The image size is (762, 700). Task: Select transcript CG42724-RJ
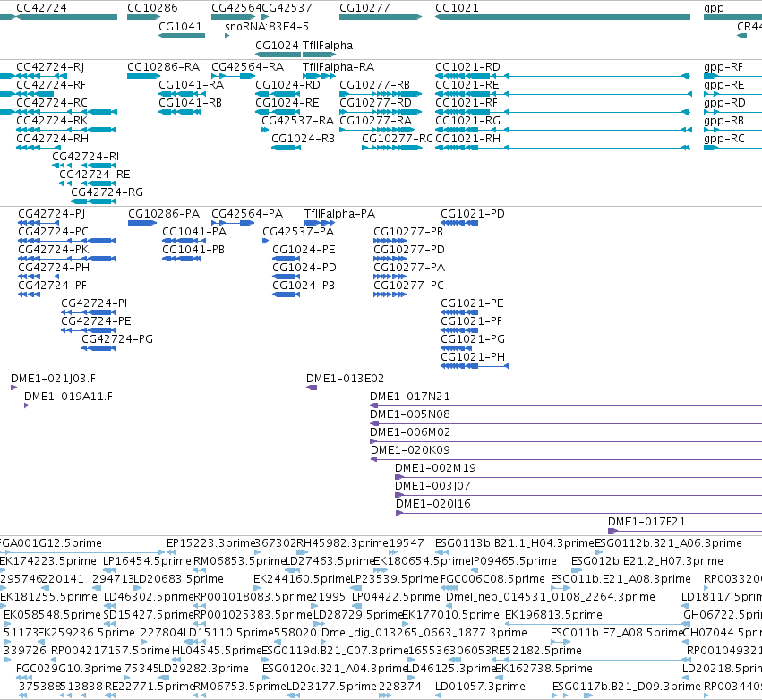(x=50, y=67)
